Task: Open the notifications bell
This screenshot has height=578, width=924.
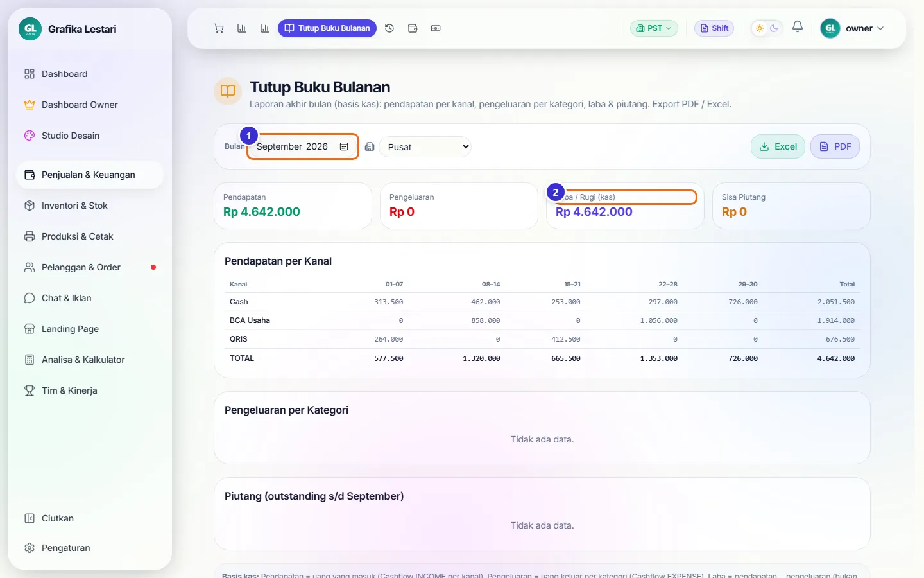Action: 798,27
